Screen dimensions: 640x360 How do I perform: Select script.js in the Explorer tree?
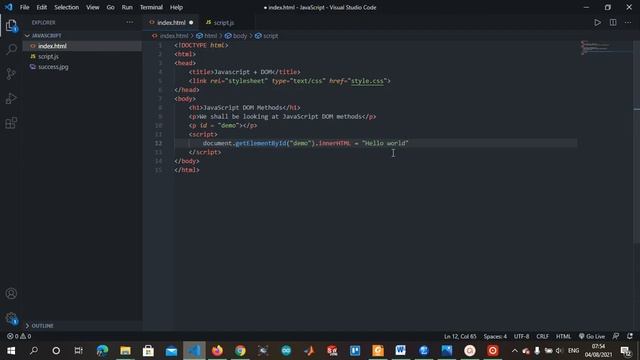tap(82, 56)
